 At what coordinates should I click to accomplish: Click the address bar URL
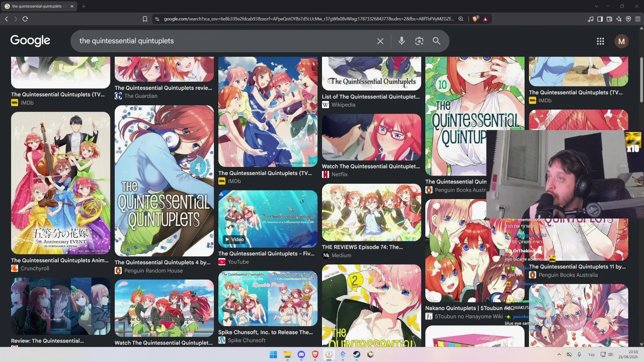[x=308, y=19]
